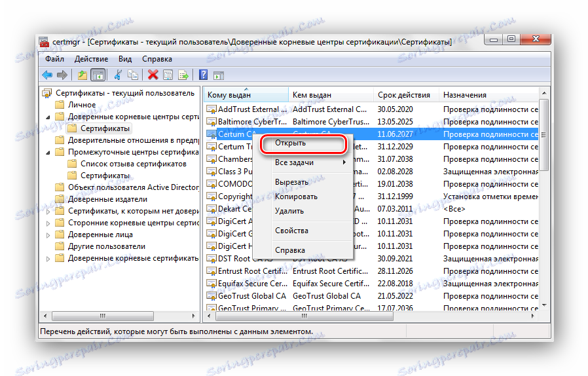
Task: Open the Справка menu in menu bar
Action: pos(156,59)
